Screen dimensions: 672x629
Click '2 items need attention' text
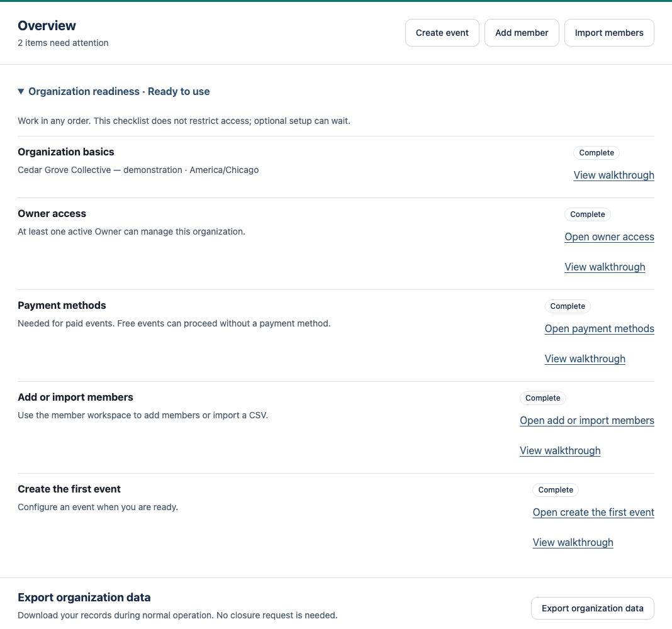[63, 43]
